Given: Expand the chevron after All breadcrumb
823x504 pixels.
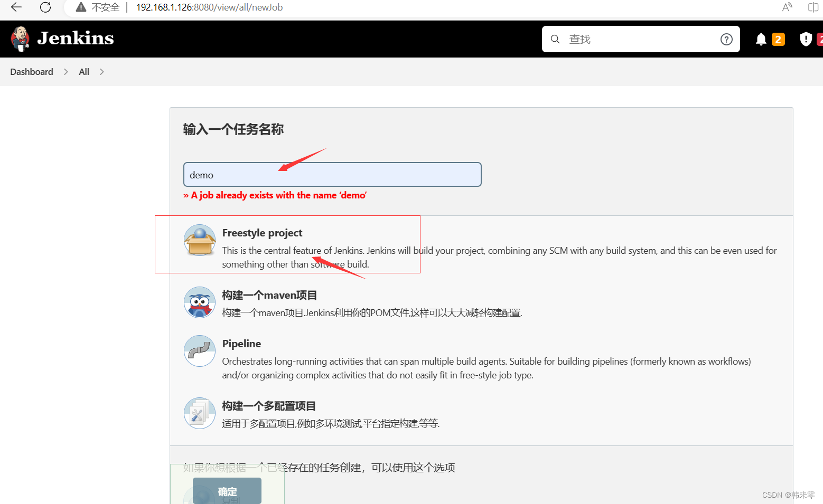Looking at the screenshot, I should (101, 72).
